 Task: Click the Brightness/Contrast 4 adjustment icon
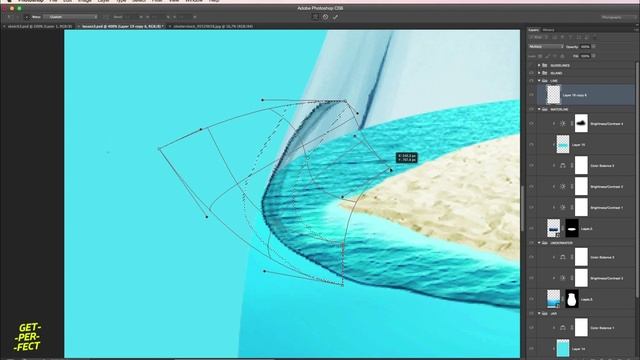tap(563, 124)
